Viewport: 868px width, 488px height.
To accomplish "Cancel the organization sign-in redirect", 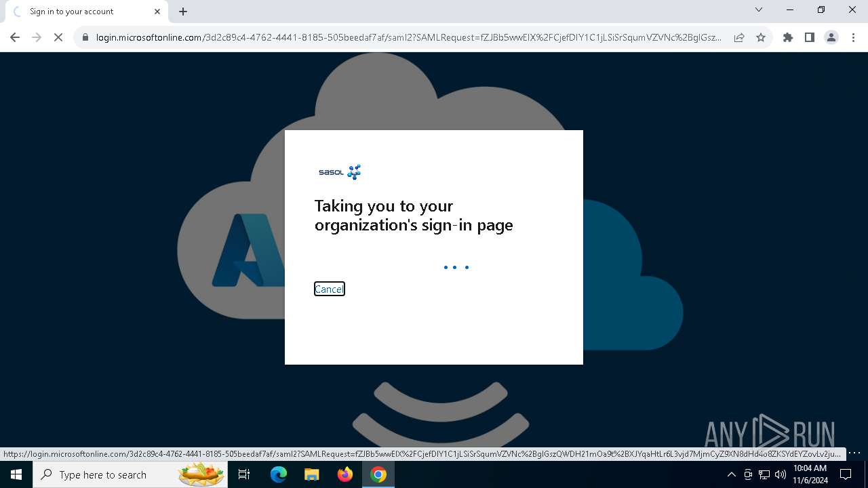I will tap(329, 289).
